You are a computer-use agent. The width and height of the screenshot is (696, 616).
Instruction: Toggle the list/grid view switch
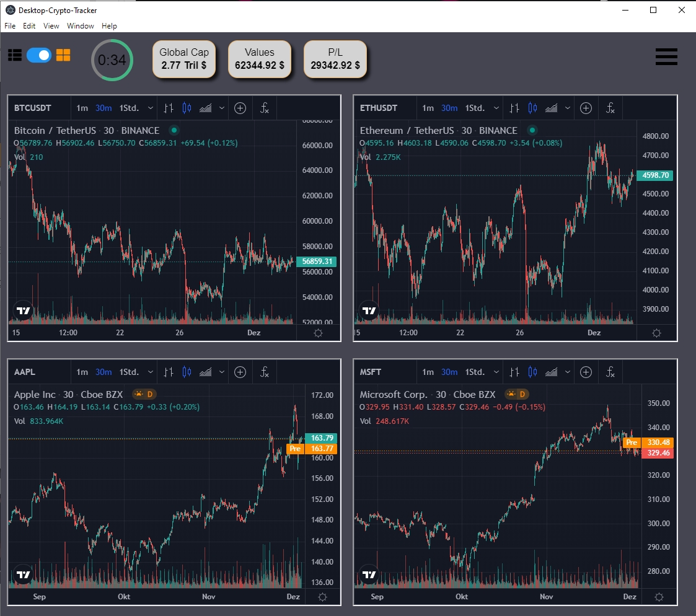click(39, 55)
